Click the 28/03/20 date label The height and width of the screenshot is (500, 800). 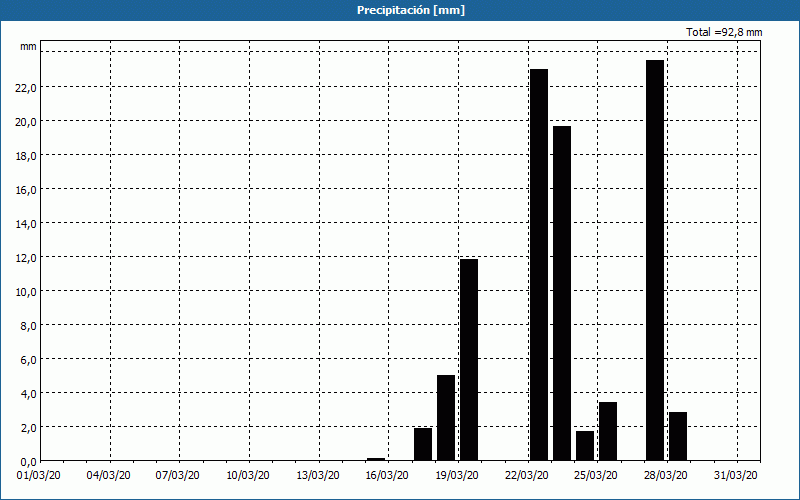(x=666, y=476)
